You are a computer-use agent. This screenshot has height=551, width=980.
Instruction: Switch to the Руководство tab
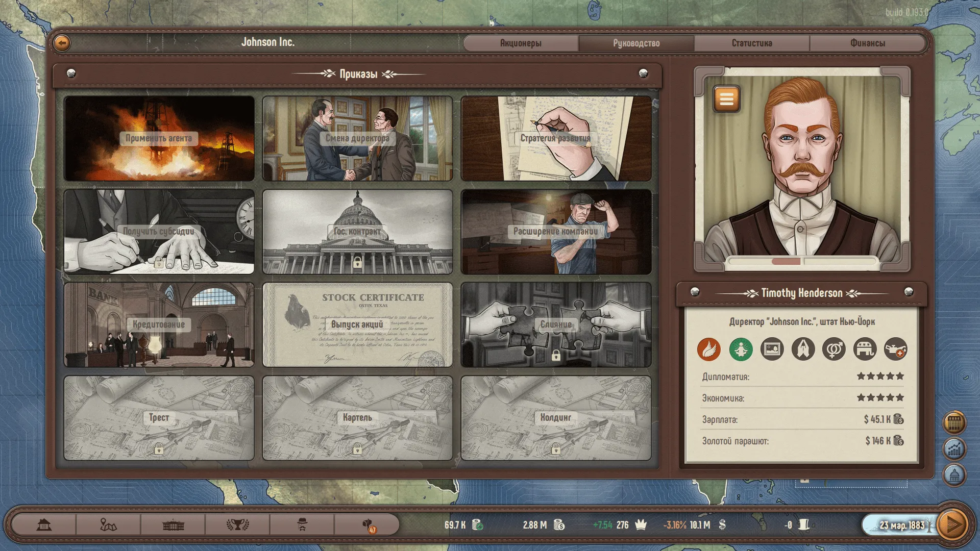[x=636, y=43]
